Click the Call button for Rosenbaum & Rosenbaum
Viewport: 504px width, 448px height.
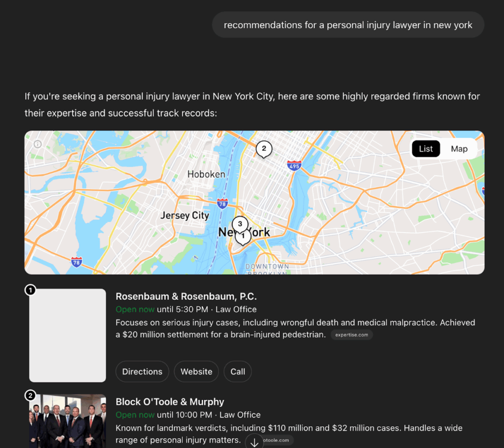click(x=237, y=371)
